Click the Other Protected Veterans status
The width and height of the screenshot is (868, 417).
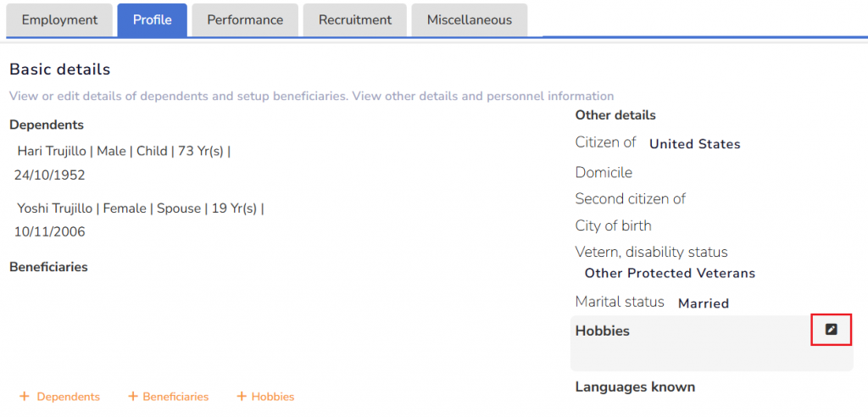[x=670, y=274]
